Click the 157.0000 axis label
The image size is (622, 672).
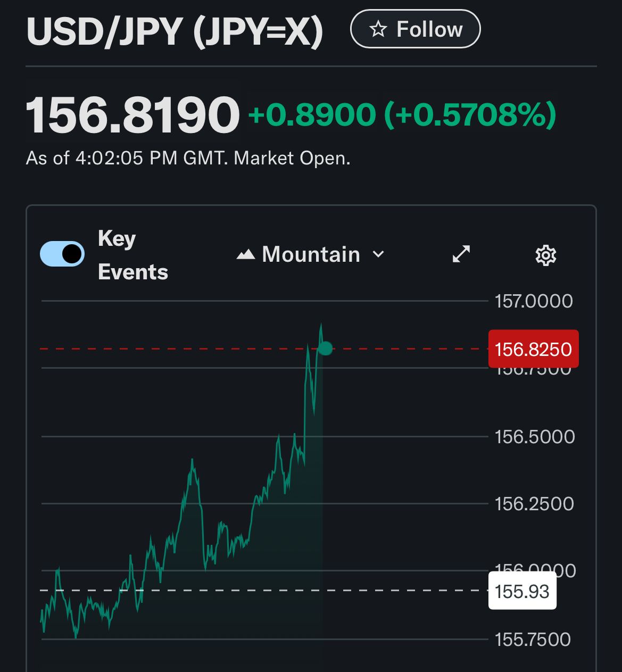(534, 301)
